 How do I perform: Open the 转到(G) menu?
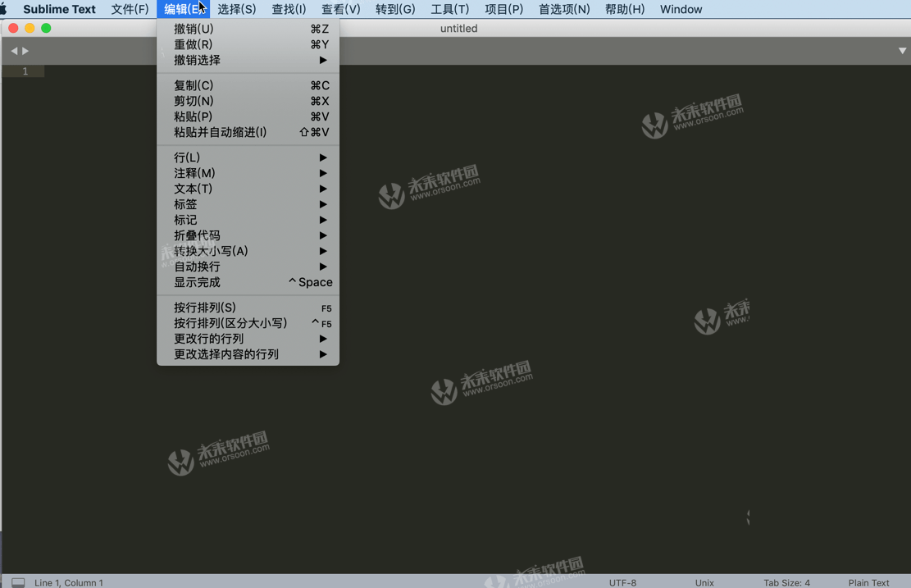(x=395, y=9)
